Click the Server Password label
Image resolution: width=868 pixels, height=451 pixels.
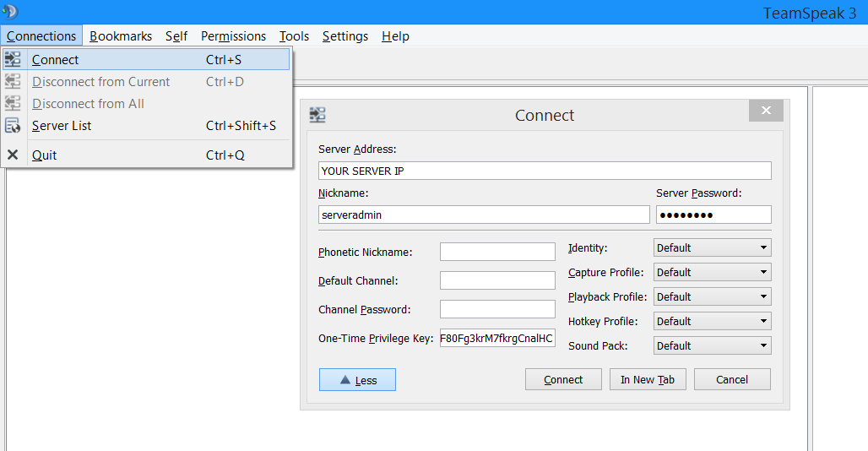[698, 193]
